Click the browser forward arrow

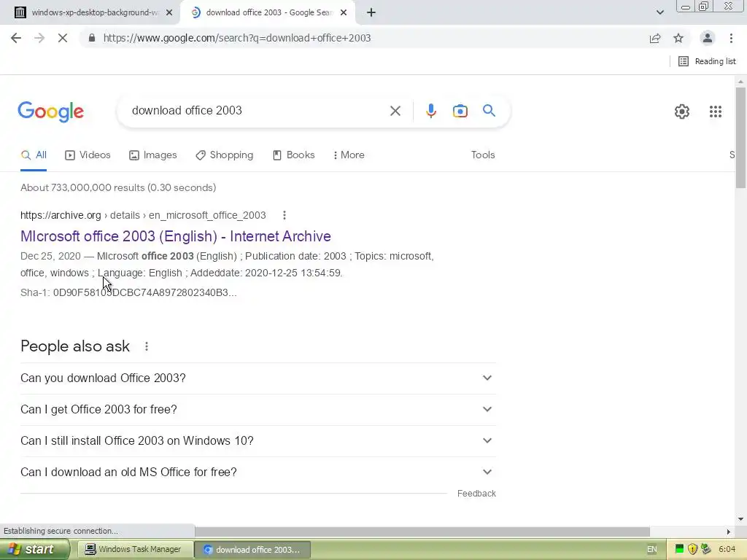pyautogui.click(x=39, y=38)
